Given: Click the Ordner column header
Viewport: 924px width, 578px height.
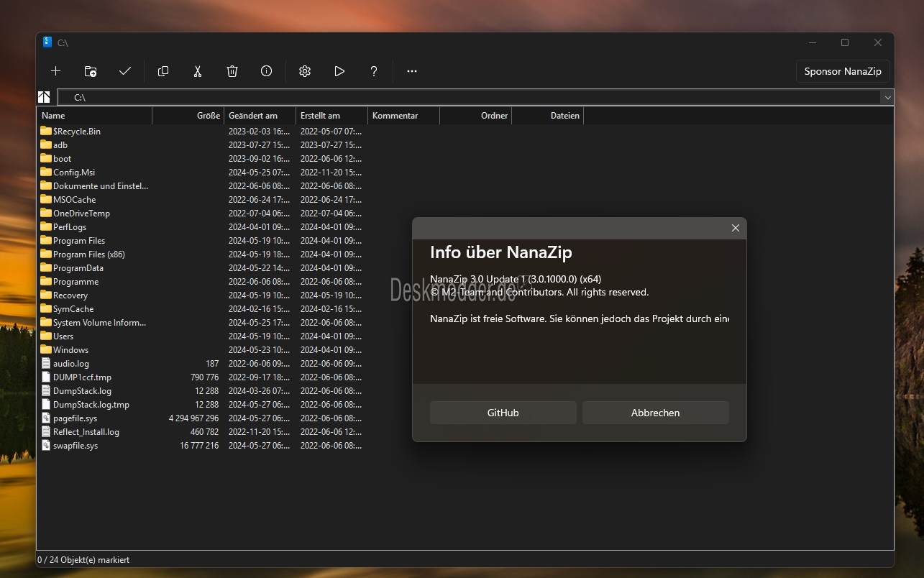Looking at the screenshot, I should [x=475, y=115].
